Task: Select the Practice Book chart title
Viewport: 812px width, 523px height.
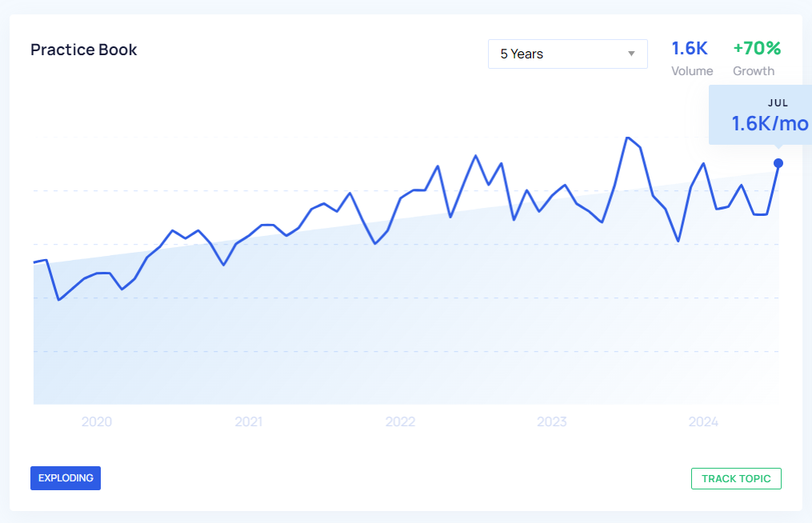Action: (x=84, y=50)
